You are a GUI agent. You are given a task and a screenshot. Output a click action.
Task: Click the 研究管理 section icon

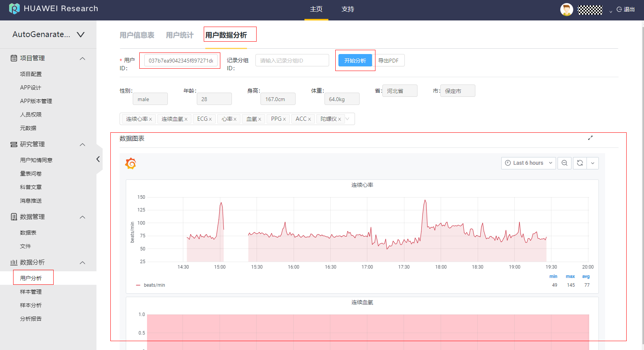click(14, 144)
